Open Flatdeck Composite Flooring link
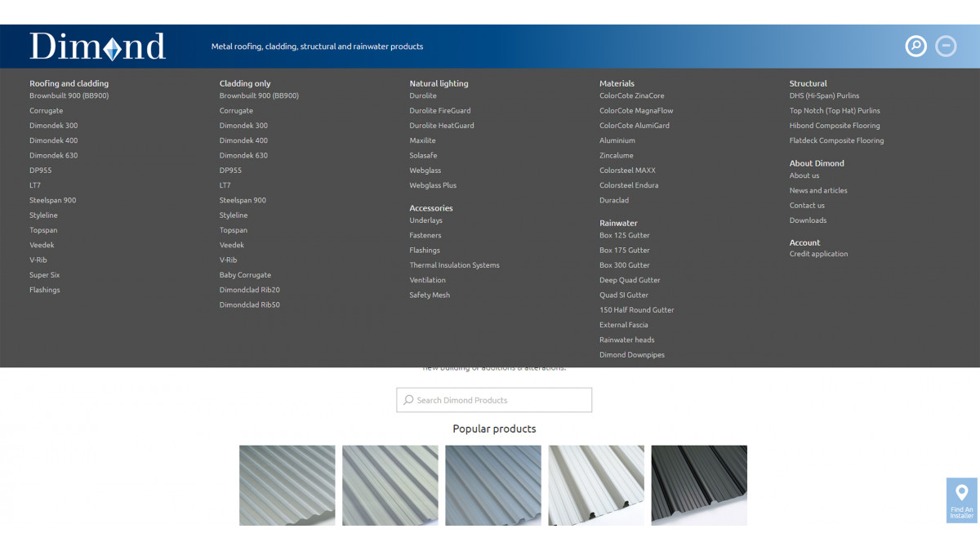The width and height of the screenshot is (980, 551). tap(837, 140)
